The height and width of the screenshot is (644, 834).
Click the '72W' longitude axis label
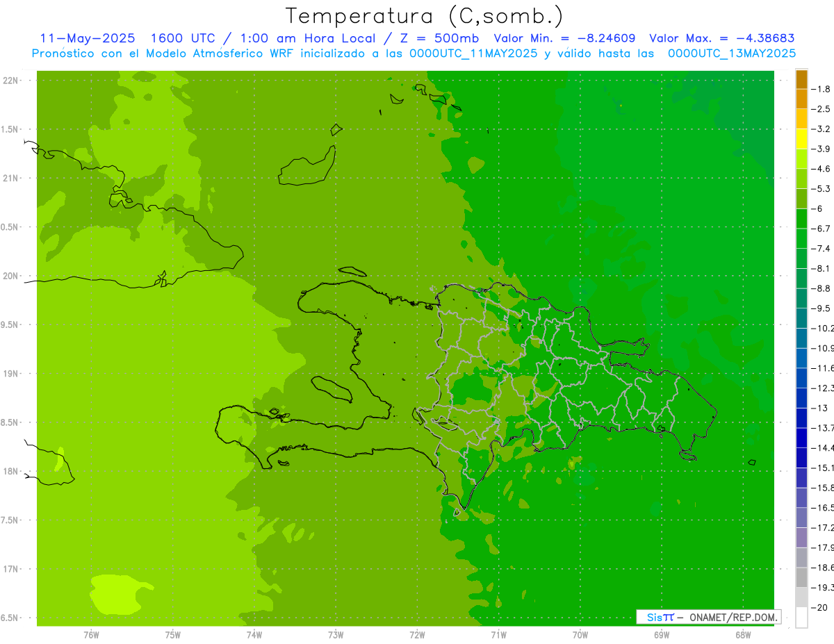click(417, 635)
